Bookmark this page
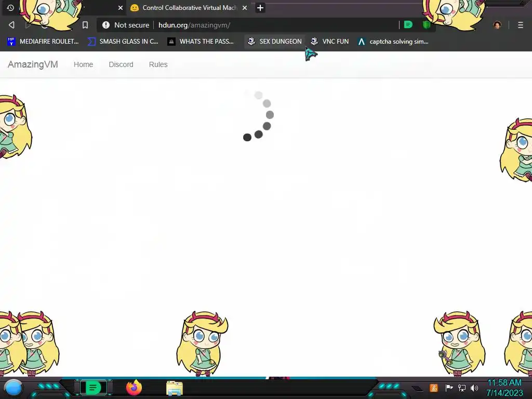The image size is (532, 399). pos(85,25)
